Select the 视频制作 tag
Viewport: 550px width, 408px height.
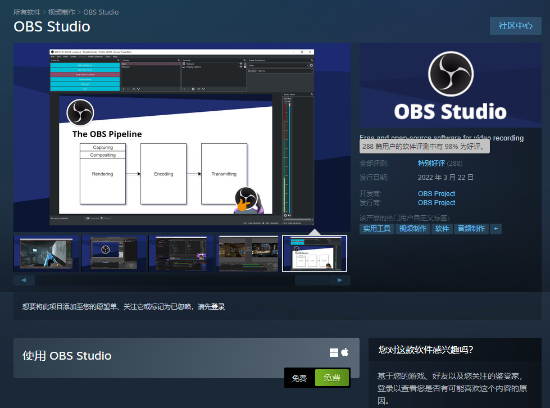412,229
